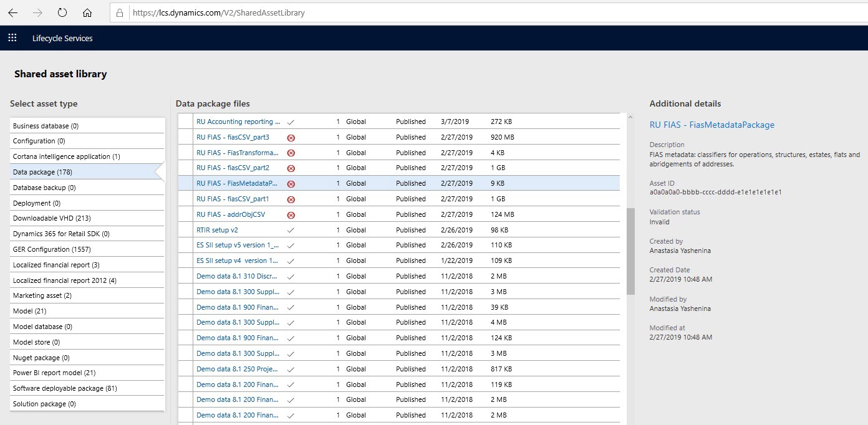Select row checkbox cell for RTIR setup v2
Viewport: 868px width, 425px height.
click(185, 230)
